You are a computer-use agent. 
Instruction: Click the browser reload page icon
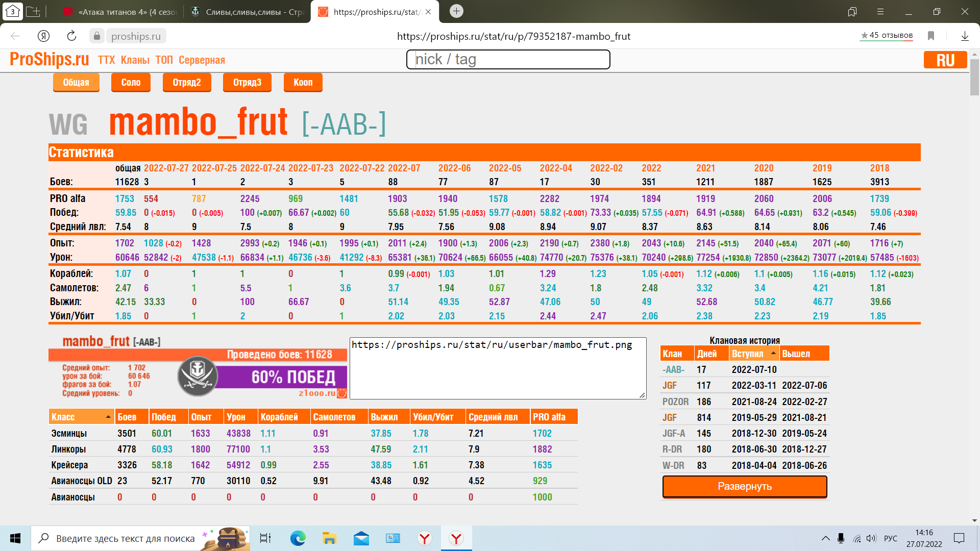(x=71, y=36)
